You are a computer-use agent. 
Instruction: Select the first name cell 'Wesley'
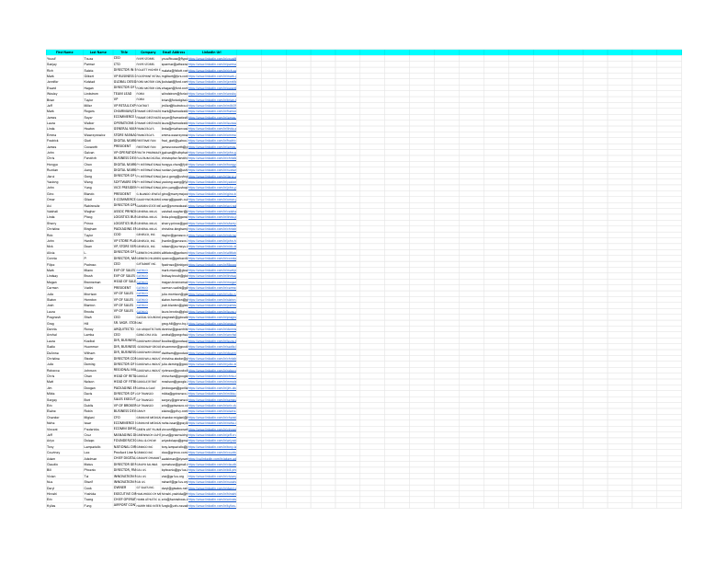(x=64, y=94)
